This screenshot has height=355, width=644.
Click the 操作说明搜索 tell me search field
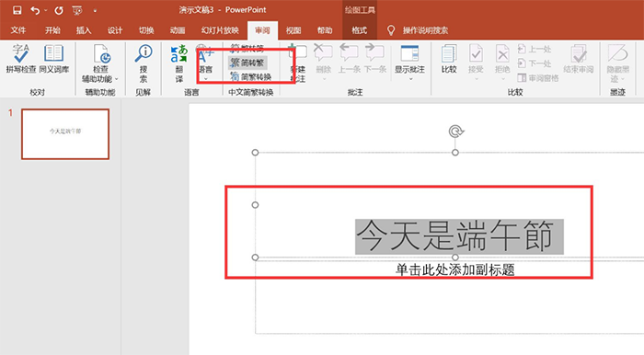[x=425, y=30]
